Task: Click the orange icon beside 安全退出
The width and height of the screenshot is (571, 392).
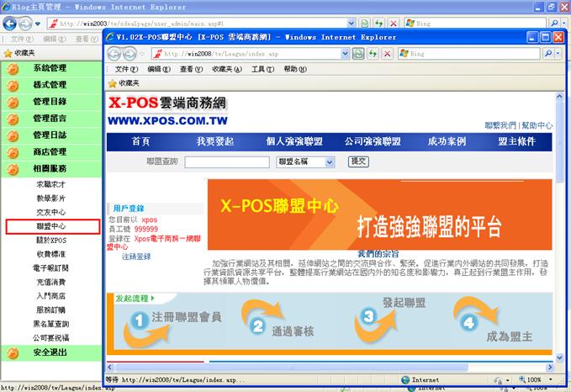Action: 13,352
